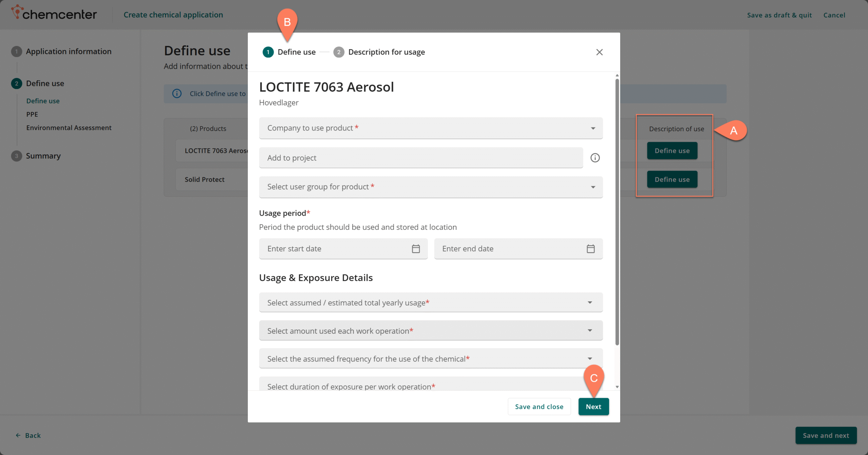
Task: Click the back arrow at bottom left
Action: point(18,435)
